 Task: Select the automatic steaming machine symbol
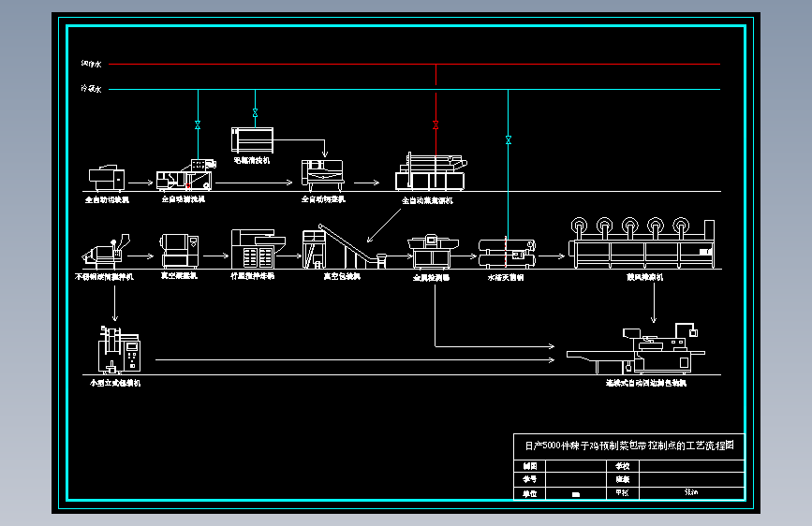click(x=431, y=171)
